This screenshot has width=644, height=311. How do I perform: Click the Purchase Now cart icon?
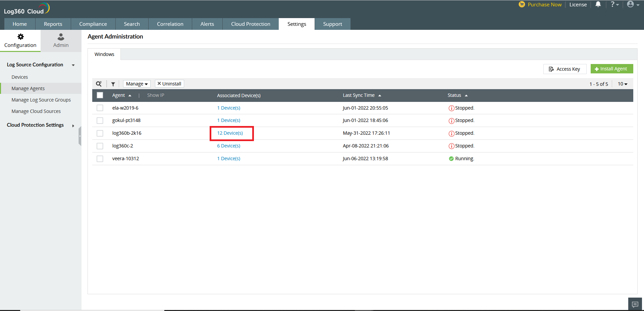coord(522,4)
